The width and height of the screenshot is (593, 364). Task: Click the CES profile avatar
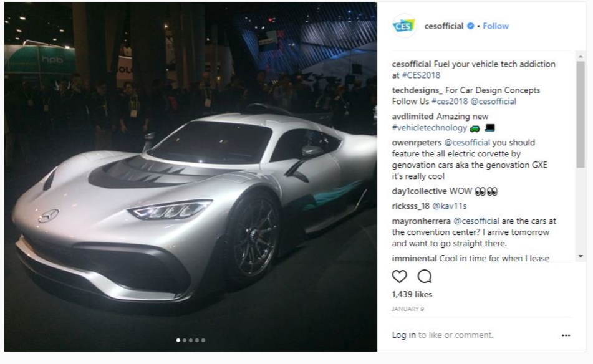pyautogui.click(x=404, y=26)
